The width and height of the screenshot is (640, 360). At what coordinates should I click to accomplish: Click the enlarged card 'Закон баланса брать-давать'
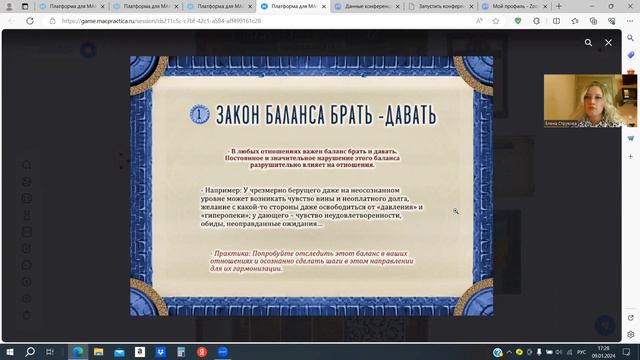pos(311,186)
